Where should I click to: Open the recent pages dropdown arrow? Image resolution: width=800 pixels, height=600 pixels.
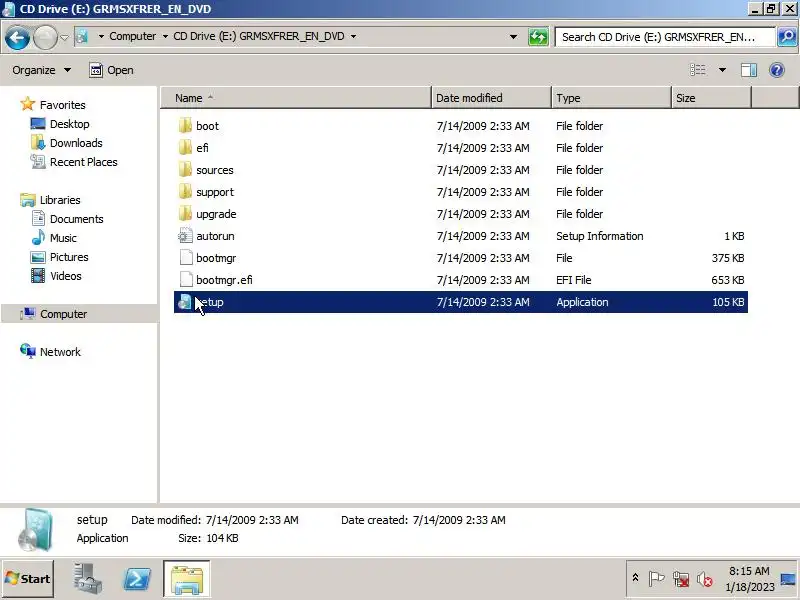(x=64, y=37)
